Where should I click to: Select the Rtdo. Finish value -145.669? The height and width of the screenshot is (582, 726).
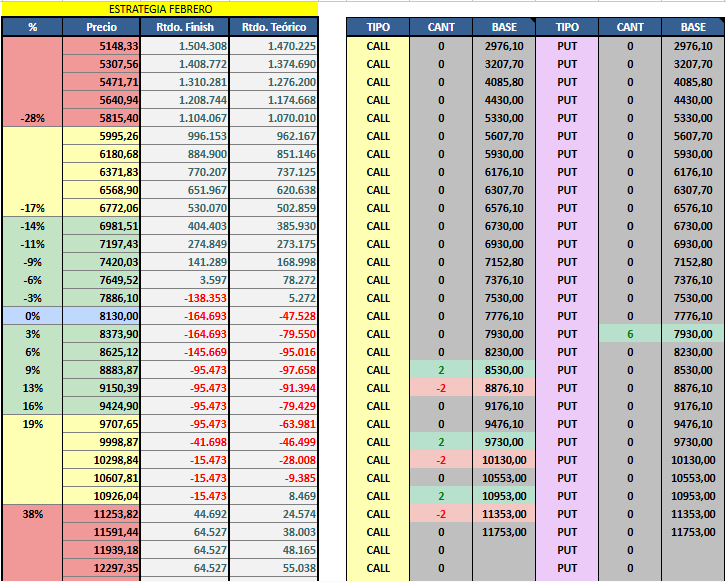pos(185,352)
